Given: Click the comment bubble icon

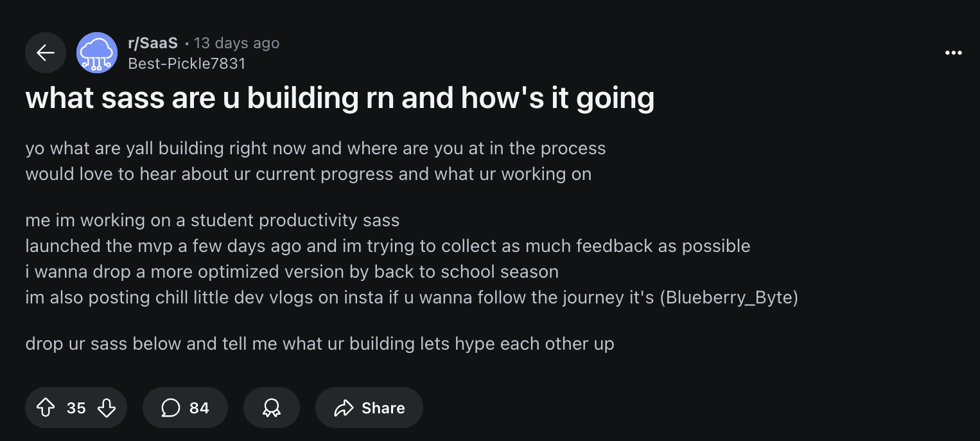Looking at the screenshot, I should 170,408.
